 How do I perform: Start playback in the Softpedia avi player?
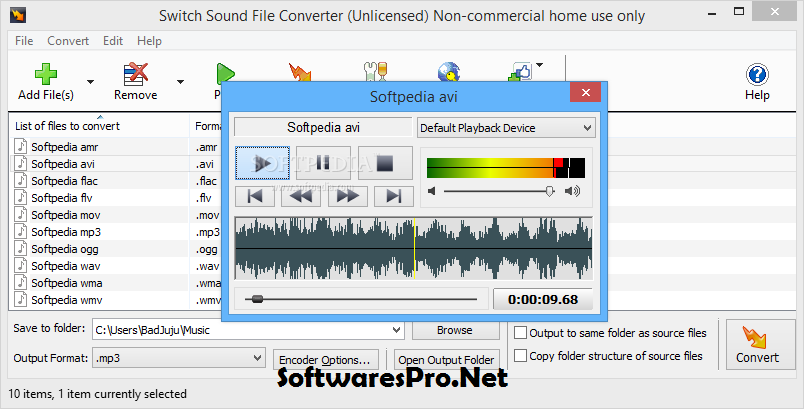tap(263, 163)
